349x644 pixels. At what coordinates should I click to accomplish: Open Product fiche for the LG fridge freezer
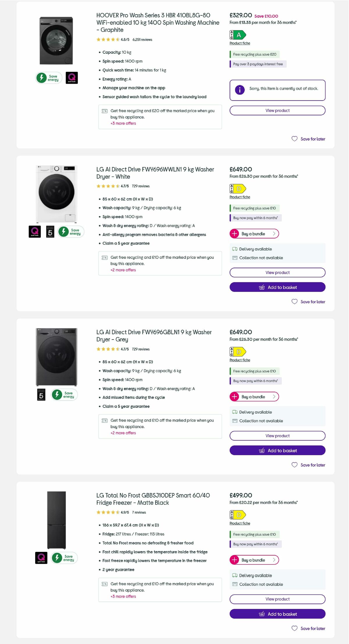pos(239,523)
